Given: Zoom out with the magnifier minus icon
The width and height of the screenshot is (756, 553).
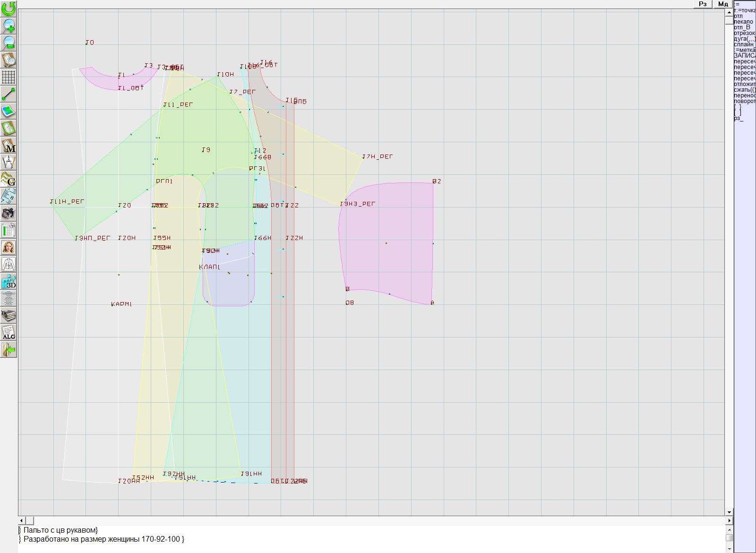Looking at the screenshot, I should click(9, 43).
